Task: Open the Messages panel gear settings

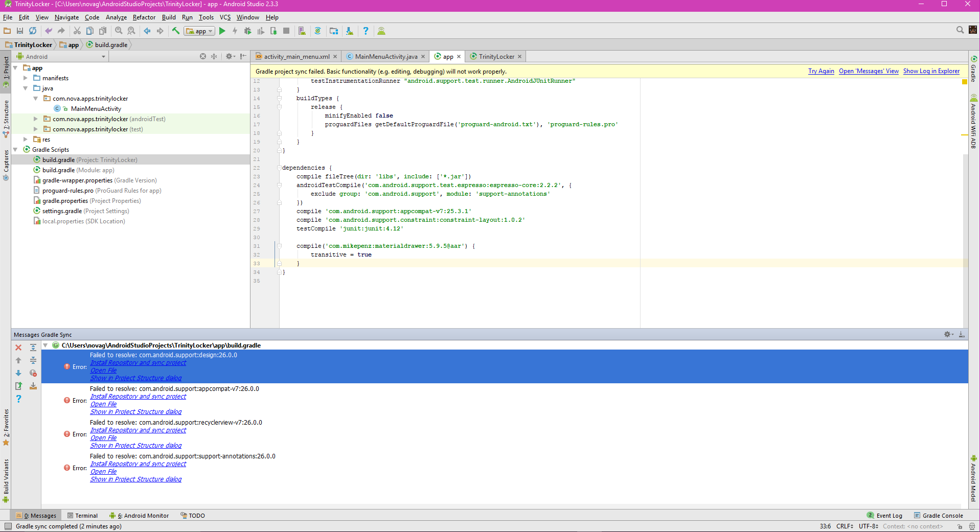Action: (948, 334)
